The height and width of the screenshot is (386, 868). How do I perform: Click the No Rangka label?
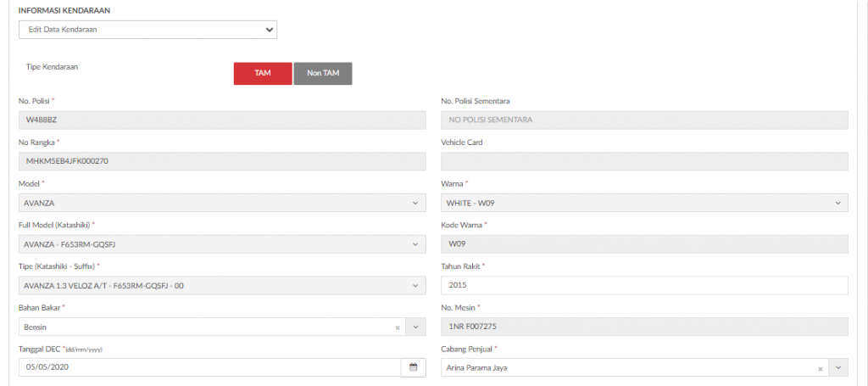click(36, 143)
